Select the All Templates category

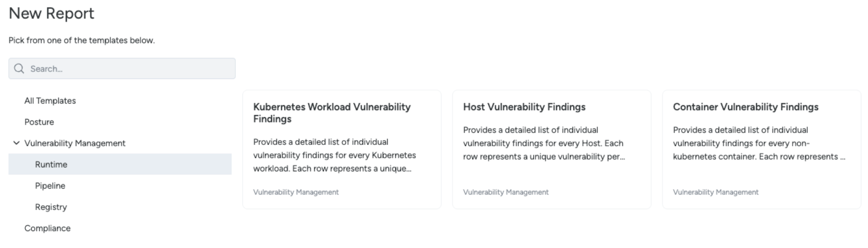[x=50, y=101]
